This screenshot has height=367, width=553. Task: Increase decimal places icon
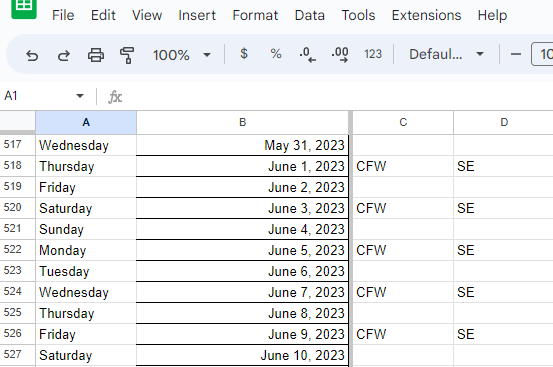(340, 55)
